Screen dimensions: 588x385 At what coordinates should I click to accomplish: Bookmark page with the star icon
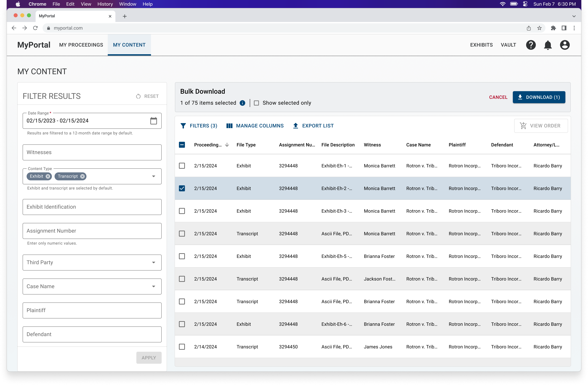tap(539, 28)
